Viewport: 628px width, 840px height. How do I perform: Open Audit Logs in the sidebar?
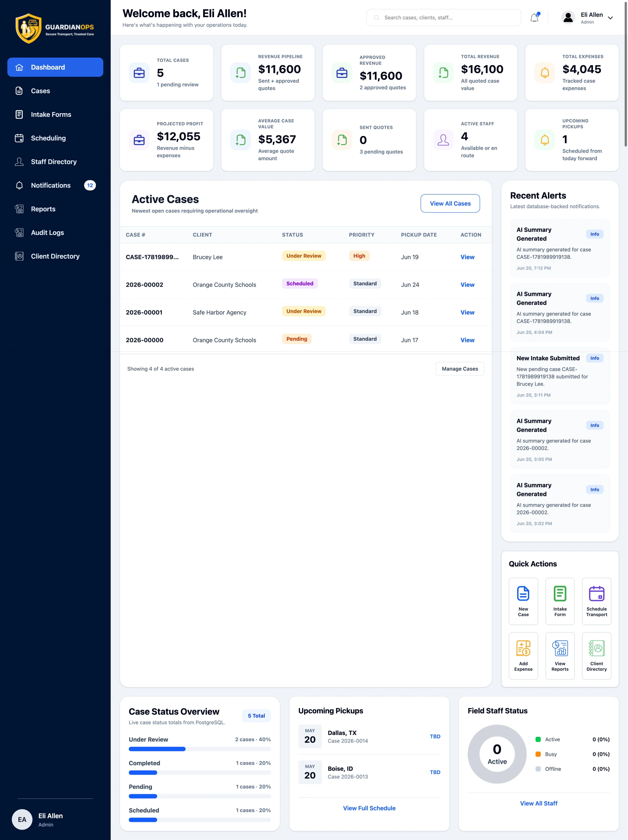tap(55, 232)
